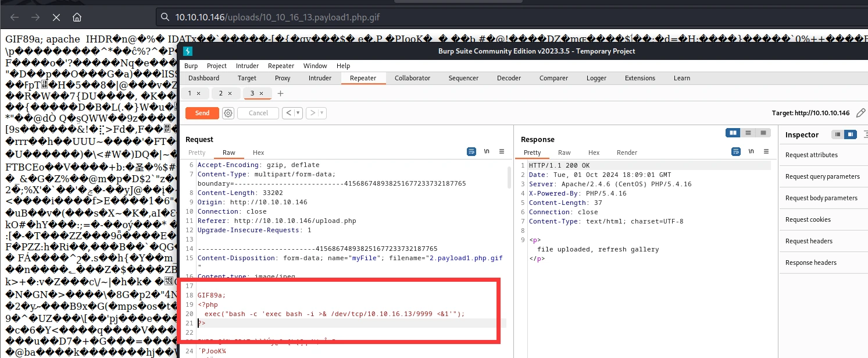The height and width of the screenshot is (358, 868).
Task: Expand Request query parameters in Inspector
Action: click(824, 176)
